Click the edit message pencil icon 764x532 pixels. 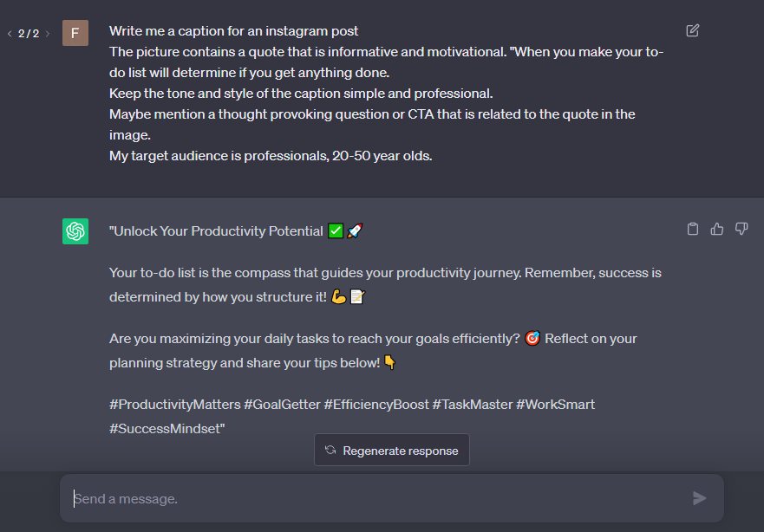click(x=692, y=31)
